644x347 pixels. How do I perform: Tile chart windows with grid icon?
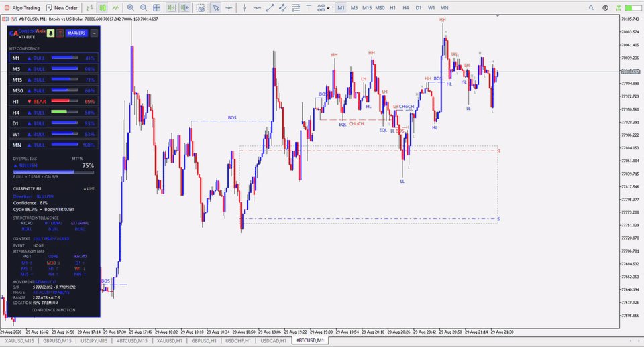click(157, 8)
